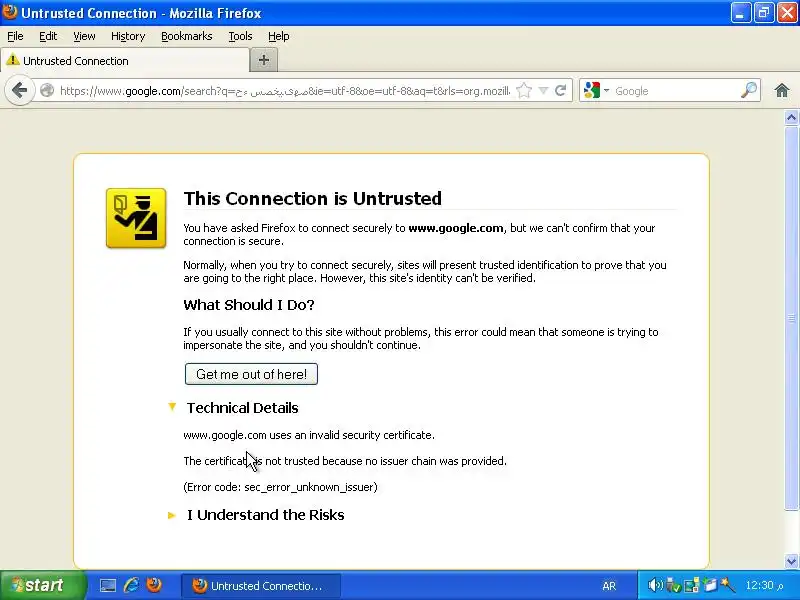
Task: Click the passport officer warning icon
Action: (x=136, y=218)
